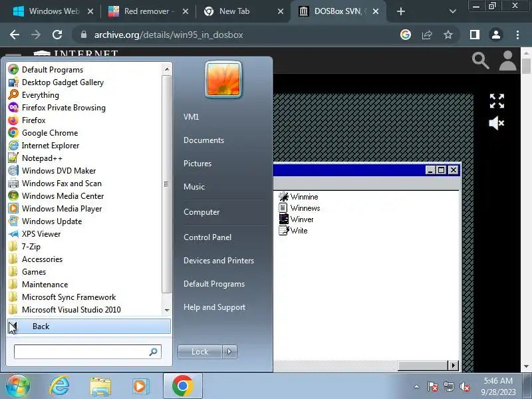Open Default Programs in the right pane
Viewport: 532px width, 399px height.
(x=213, y=284)
